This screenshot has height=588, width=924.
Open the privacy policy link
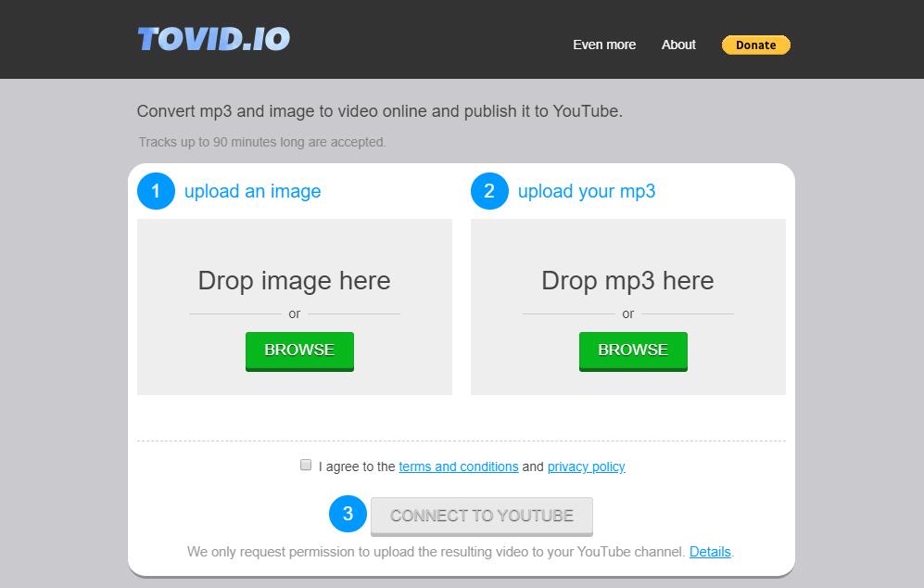coord(586,467)
